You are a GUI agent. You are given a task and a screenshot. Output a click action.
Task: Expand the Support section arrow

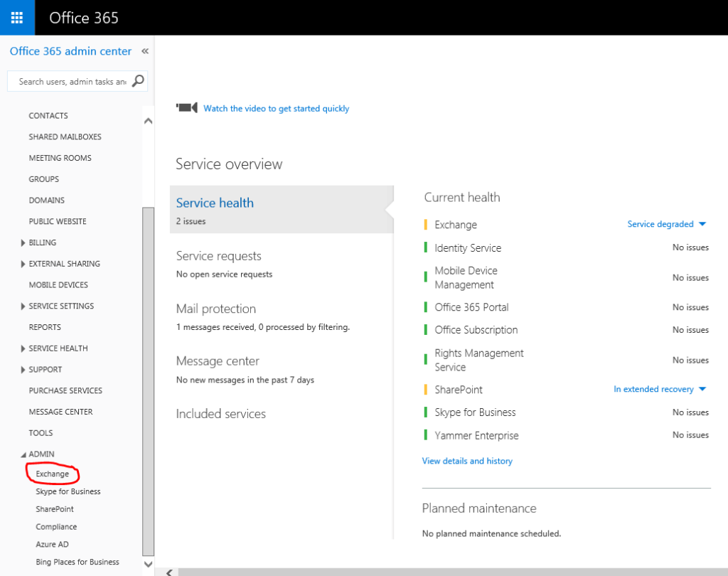23,370
